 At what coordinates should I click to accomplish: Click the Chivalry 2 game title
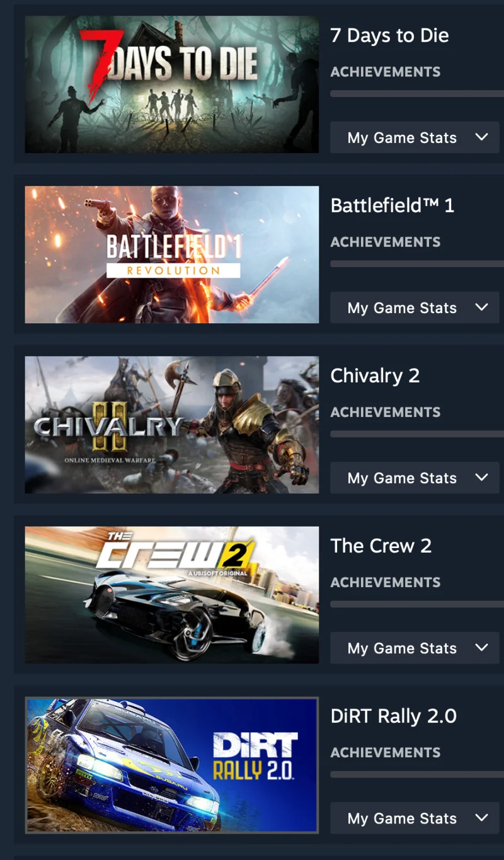375,376
